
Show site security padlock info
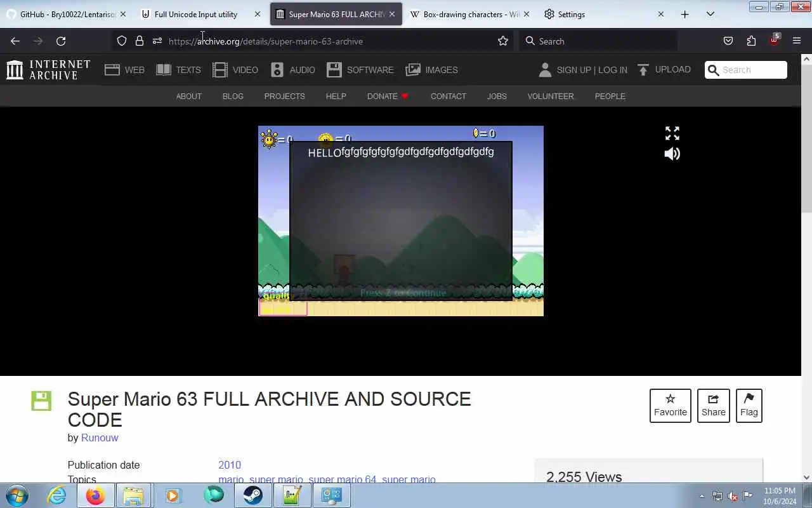click(x=140, y=41)
